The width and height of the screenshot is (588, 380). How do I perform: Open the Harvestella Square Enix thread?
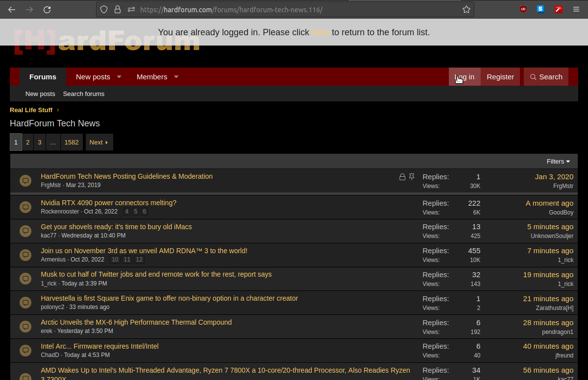(x=170, y=298)
